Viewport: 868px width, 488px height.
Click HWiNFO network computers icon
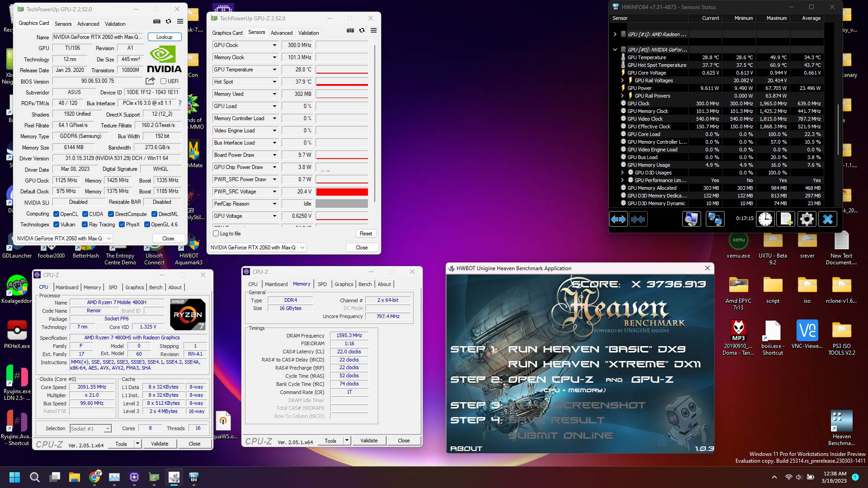pyautogui.click(x=715, y=219)
